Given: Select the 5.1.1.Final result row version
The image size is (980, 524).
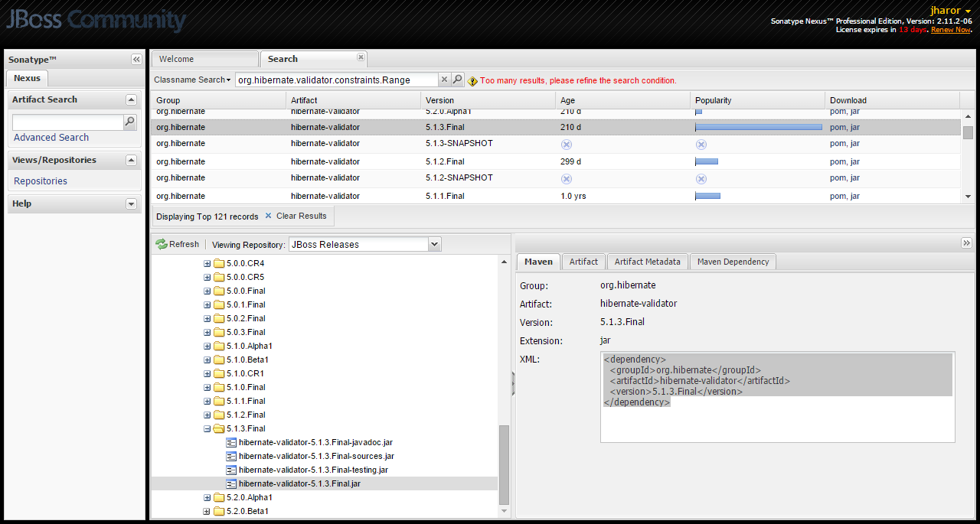Looking at the screenshot, I should click(445, 196).
